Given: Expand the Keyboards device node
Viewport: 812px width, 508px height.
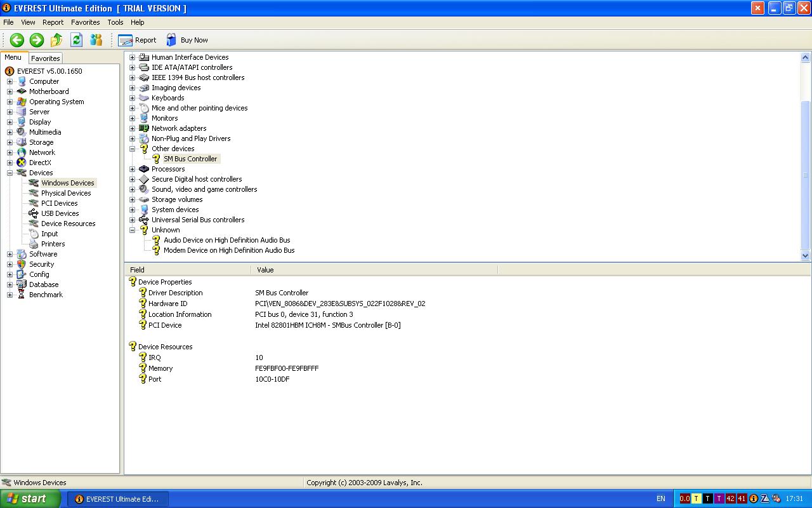Looking at the screenshot, I should 132,98.
